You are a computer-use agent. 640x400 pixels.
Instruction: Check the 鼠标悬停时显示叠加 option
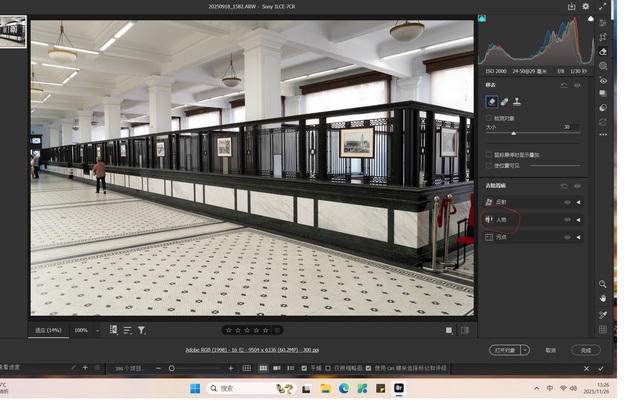(x=489, y=155)
